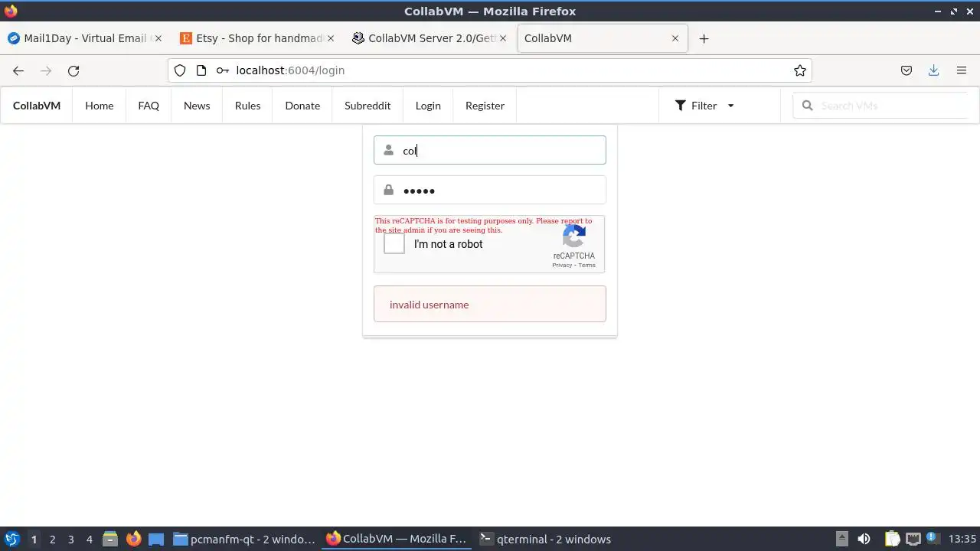The height and width of the screenshot is (551, 980).
Task: Click the reCAPTCHA logo
Action: coord(574,236)
